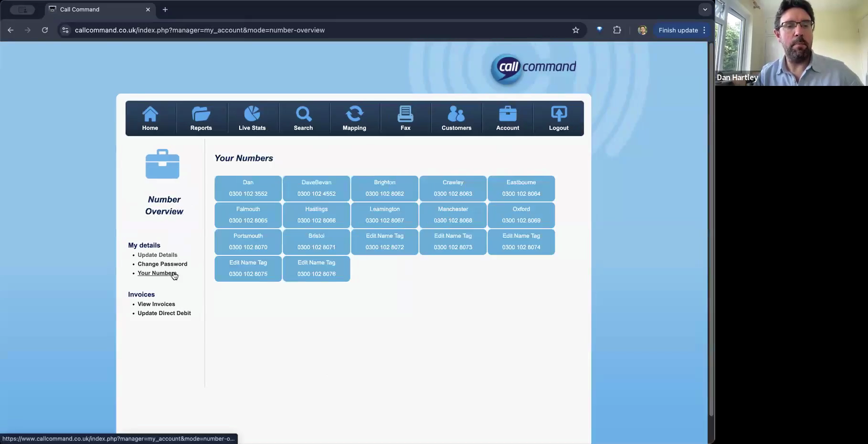The image size is (868, 444).
Task: Select the Manchester number tile
Action: (453, 215)
